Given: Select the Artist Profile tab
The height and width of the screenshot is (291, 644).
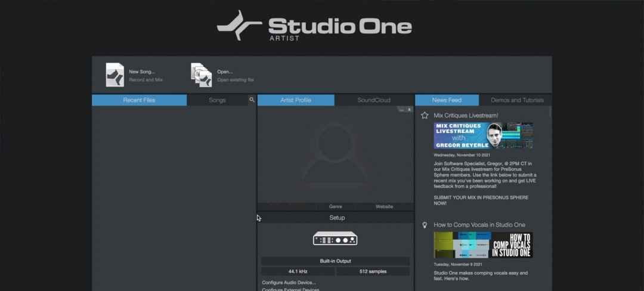Looking at the screenshot, I should [x=296, y=100].
